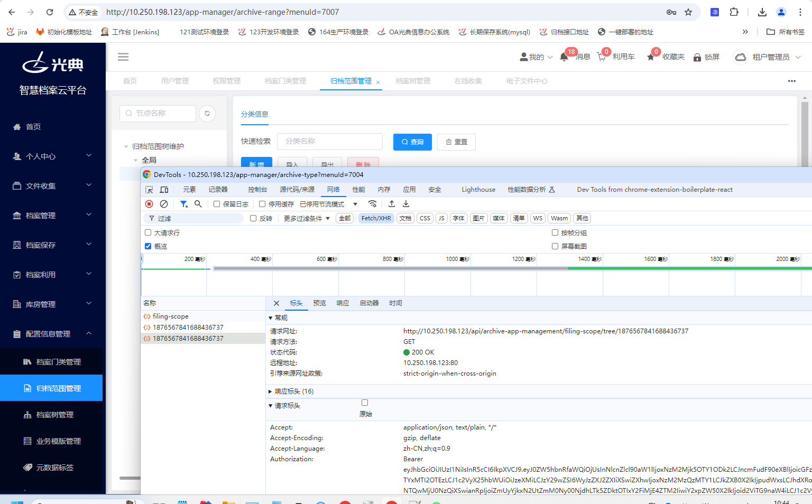Switch to 预览 tab in request details

coord(319,303)
